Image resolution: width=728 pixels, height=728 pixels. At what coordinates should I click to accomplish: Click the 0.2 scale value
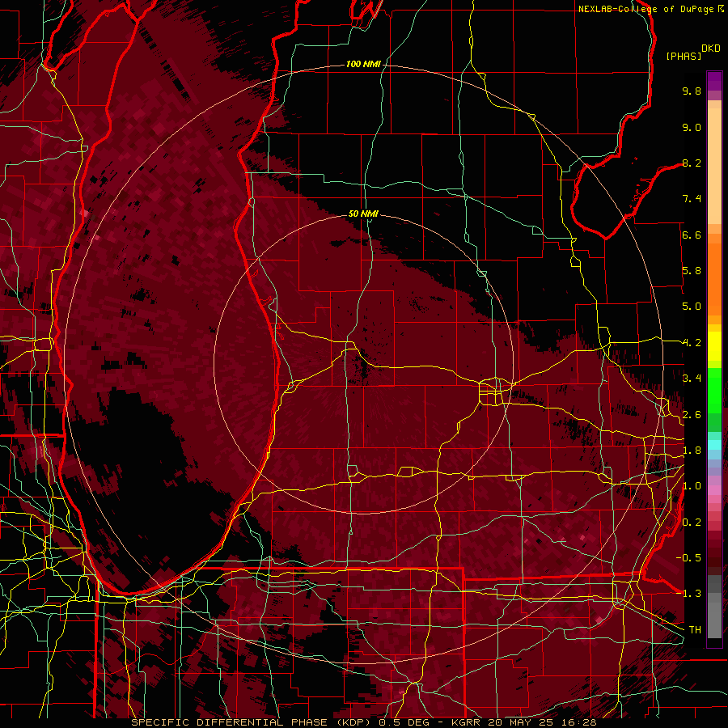[692, 523]
